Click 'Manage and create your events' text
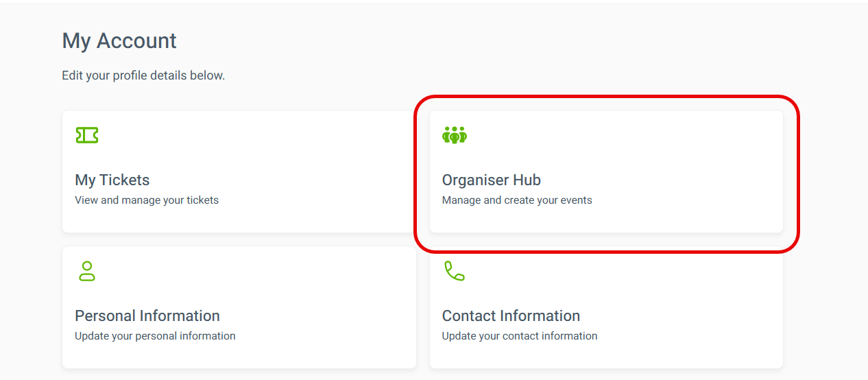868x380 pixels. 517,200
